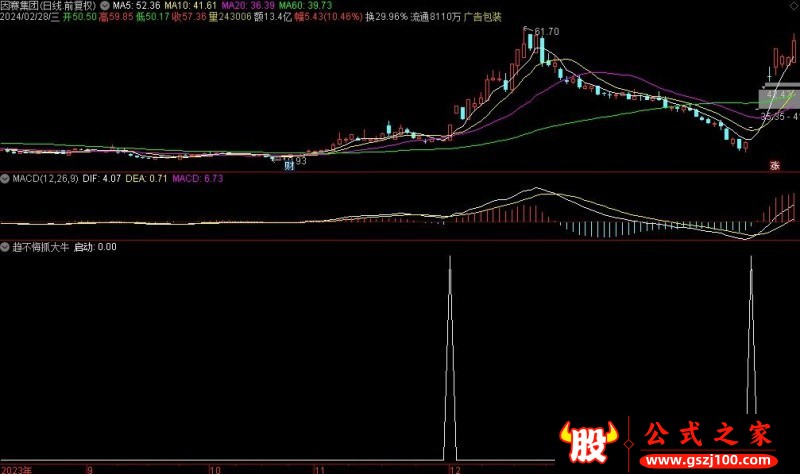The height and width of the screenshot is (474, 800).
Task: Click the 61.70 peak price label
Action: [546, 32]
